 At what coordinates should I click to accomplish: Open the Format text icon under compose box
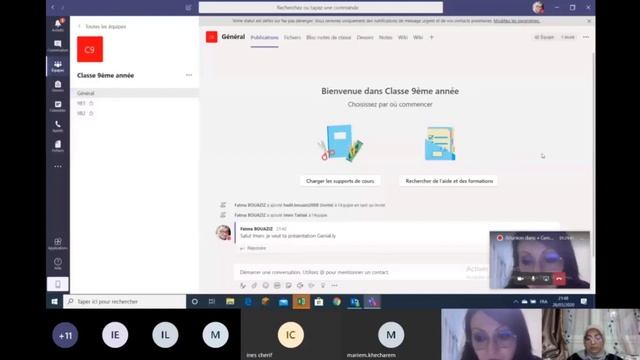pyautogui.click(x=243, y=285)
